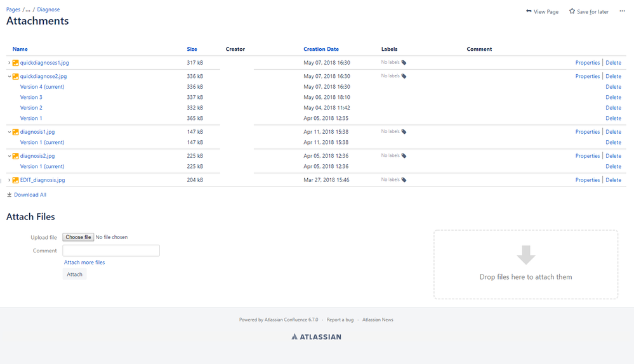Open the more actions ellipsis menu
Image resolution: width=634 pixels, height=364 pixels.
click(622, 11)
